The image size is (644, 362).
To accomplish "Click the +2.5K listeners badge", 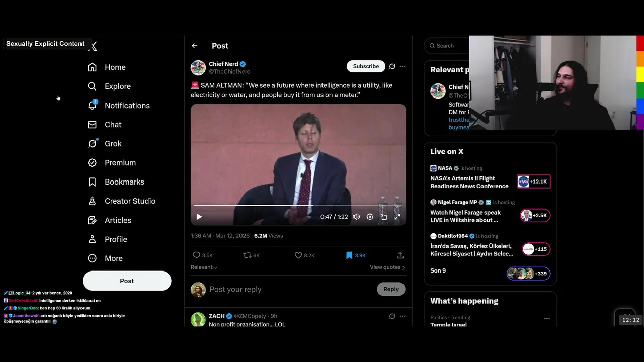I will tap(535, 215).
